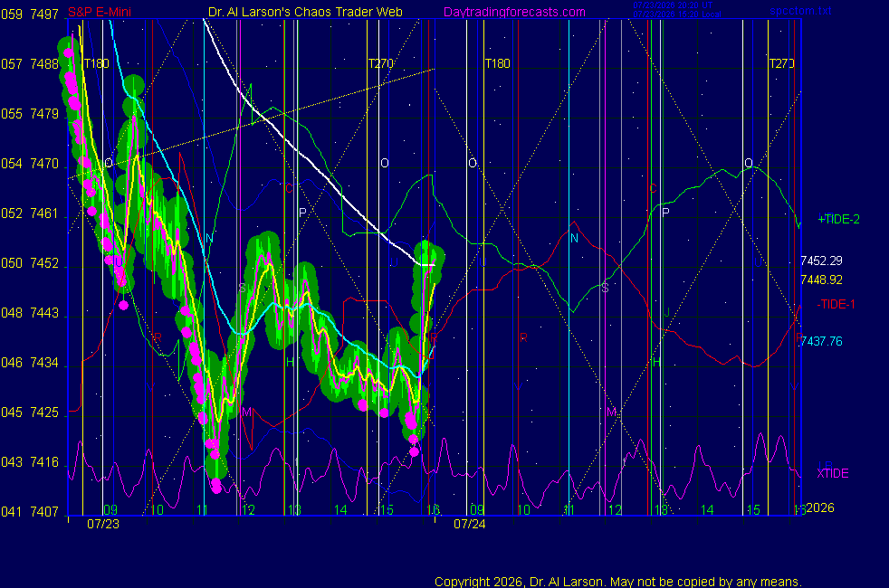Click the 054 7470 price axis label

[30, 164]
